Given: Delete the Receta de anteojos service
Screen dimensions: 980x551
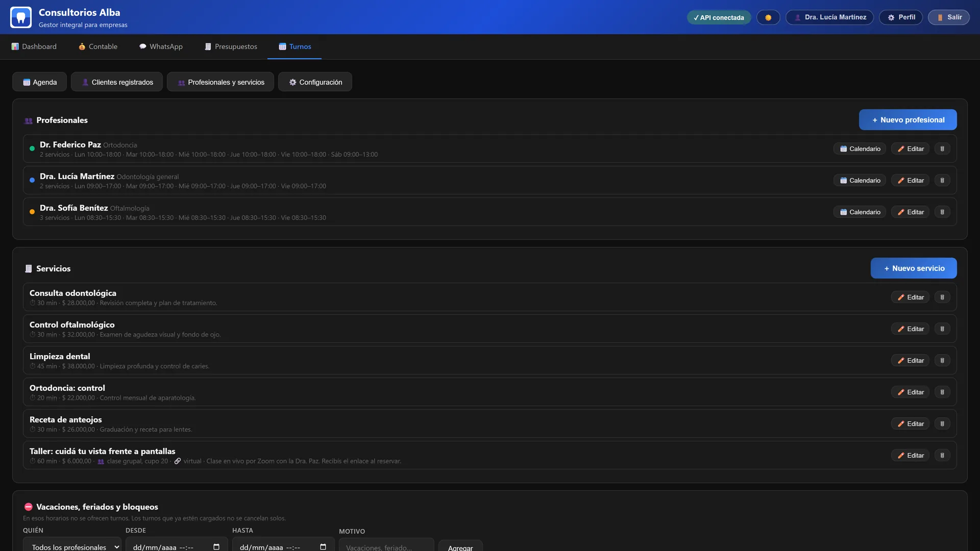Looking at the screenshot, I should click(942, 424).
